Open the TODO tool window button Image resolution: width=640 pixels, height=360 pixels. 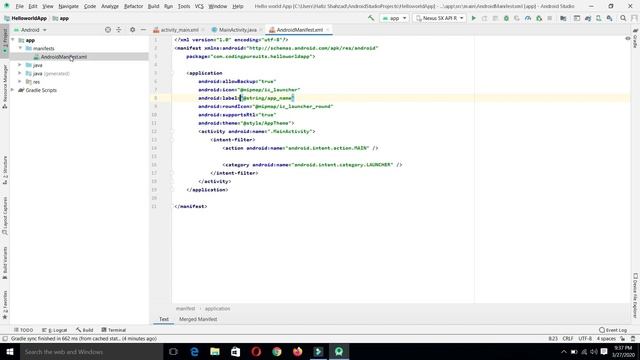tap(23, 330)
